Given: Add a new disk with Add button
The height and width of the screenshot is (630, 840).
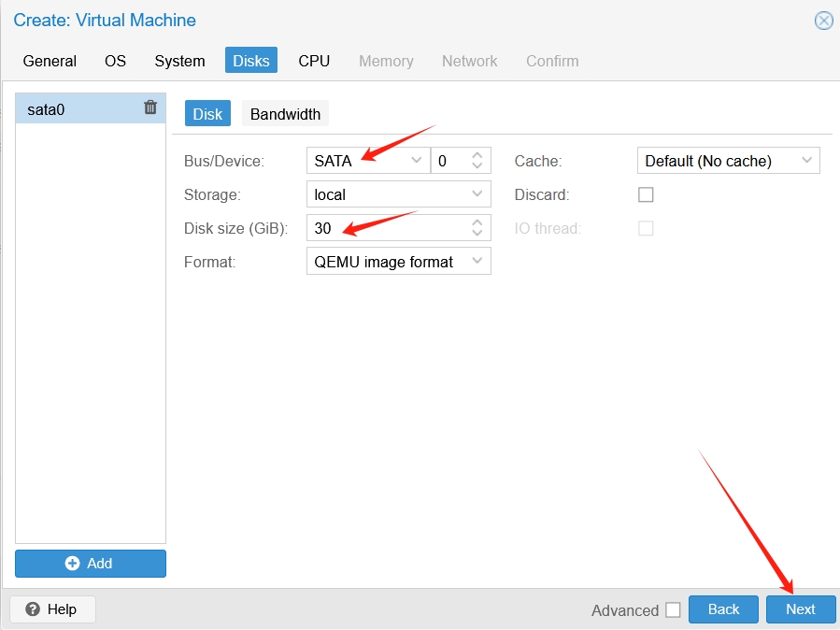Looking at the screenshot, I should pos(91,564).
